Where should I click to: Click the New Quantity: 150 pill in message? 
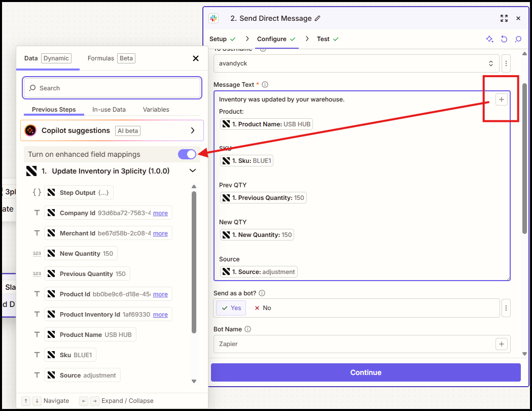tap(257, 235)
